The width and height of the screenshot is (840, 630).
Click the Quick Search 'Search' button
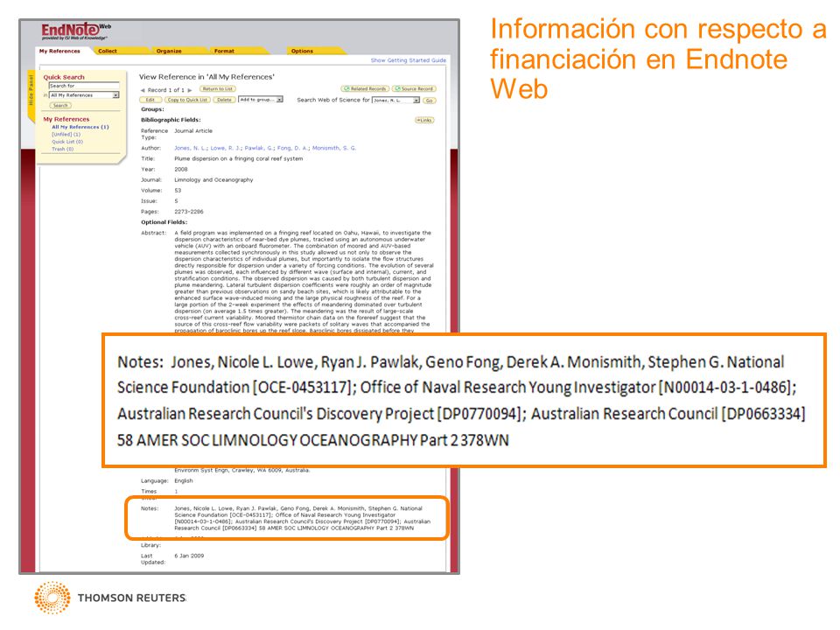coord(60,106)
